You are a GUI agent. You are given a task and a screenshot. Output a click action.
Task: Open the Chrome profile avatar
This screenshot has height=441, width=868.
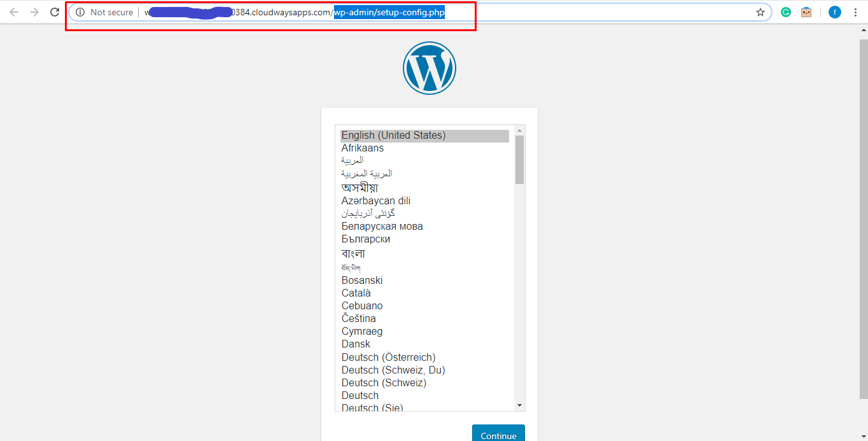click(835, 12)
